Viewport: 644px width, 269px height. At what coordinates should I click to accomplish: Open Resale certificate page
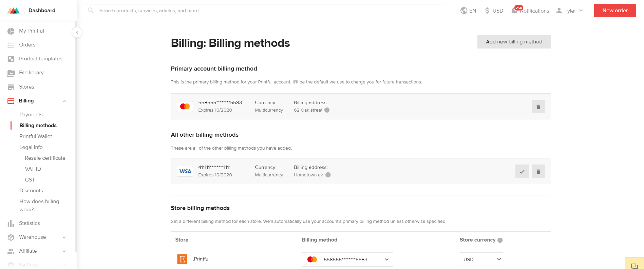(45, 158)
